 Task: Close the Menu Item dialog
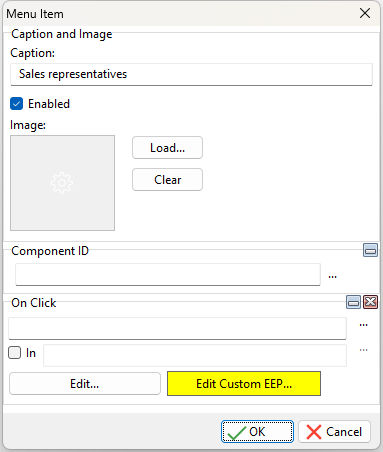tap(365, 13)
